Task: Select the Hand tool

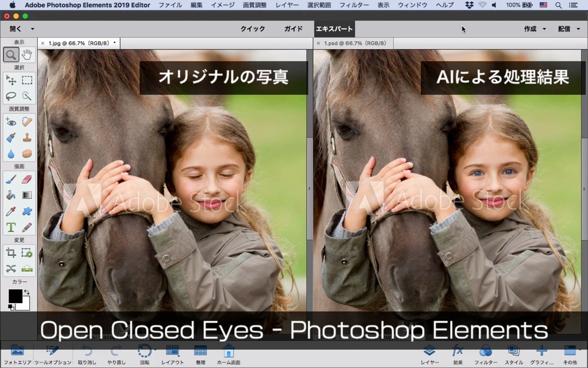Action: [26, 55]
